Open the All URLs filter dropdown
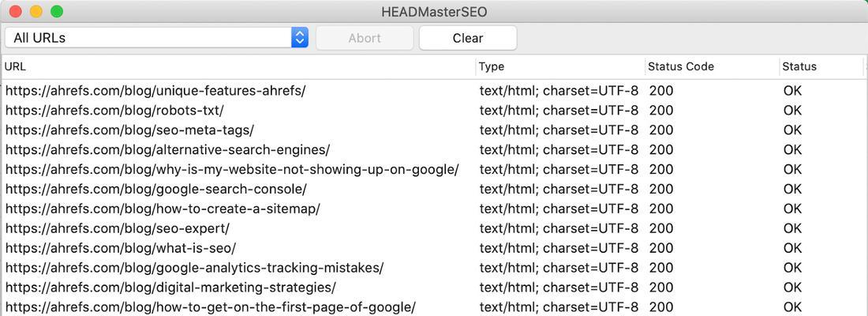The height and width of the screenshot is (316, 868). click(157, 38)
